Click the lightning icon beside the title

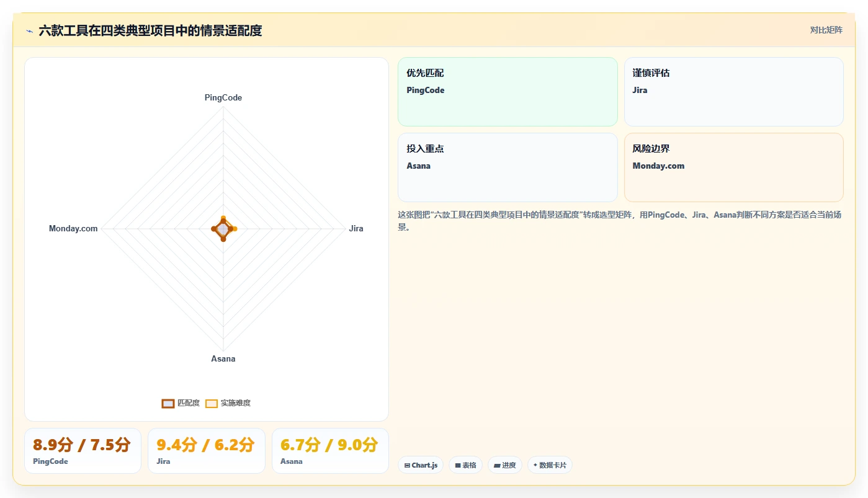[x=29, y=31]
